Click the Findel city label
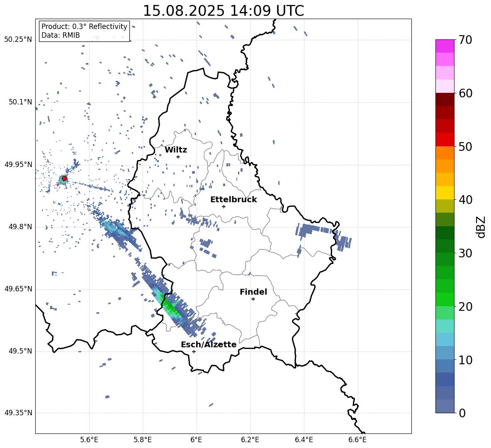 [x=253, y=292]
